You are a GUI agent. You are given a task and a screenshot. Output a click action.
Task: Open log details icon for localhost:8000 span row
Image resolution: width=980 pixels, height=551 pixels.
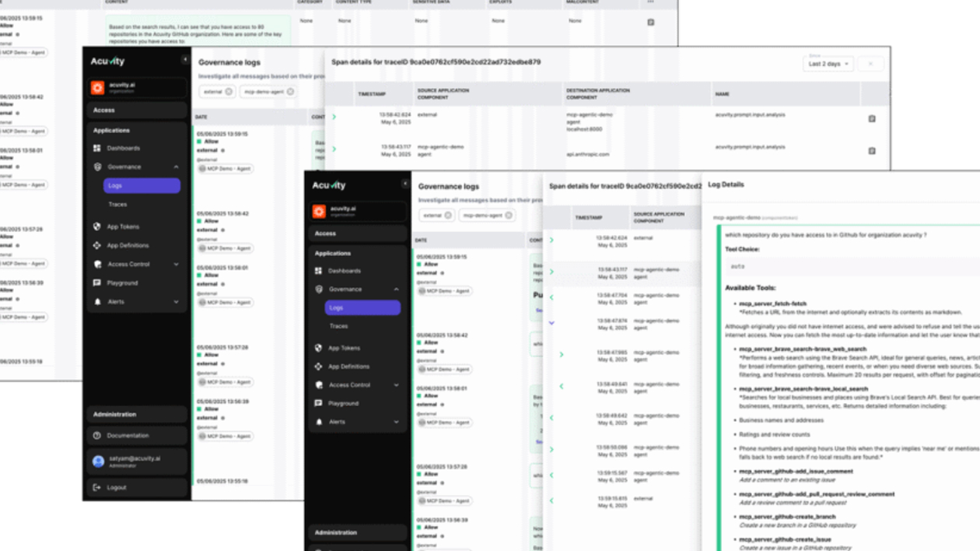point(871,119)
